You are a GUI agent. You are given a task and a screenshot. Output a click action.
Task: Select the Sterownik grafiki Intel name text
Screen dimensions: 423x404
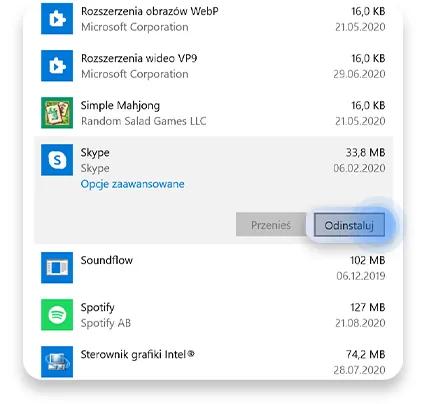pyautogui.click(x=137, y=354)
